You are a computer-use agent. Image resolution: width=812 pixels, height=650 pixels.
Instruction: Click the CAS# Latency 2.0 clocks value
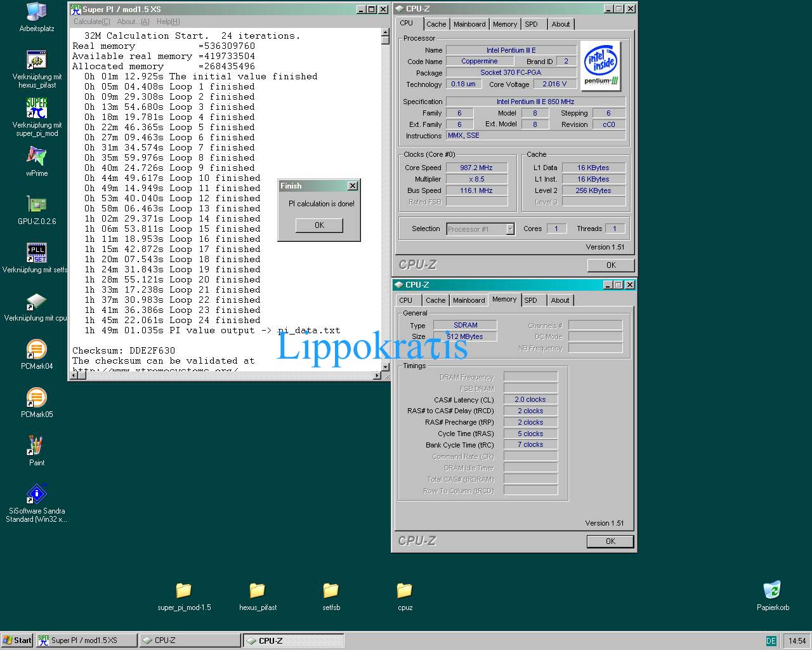pyautogui.click(x=530, y=399)
